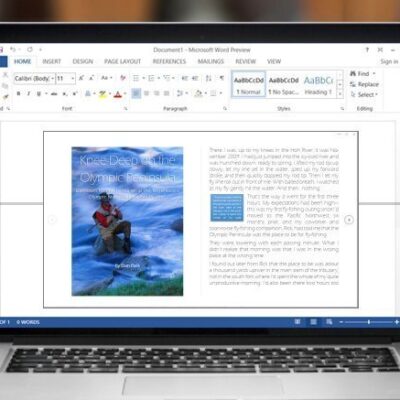Click the Borders icon
Screen dimensions: 400x400
point(213,93)
